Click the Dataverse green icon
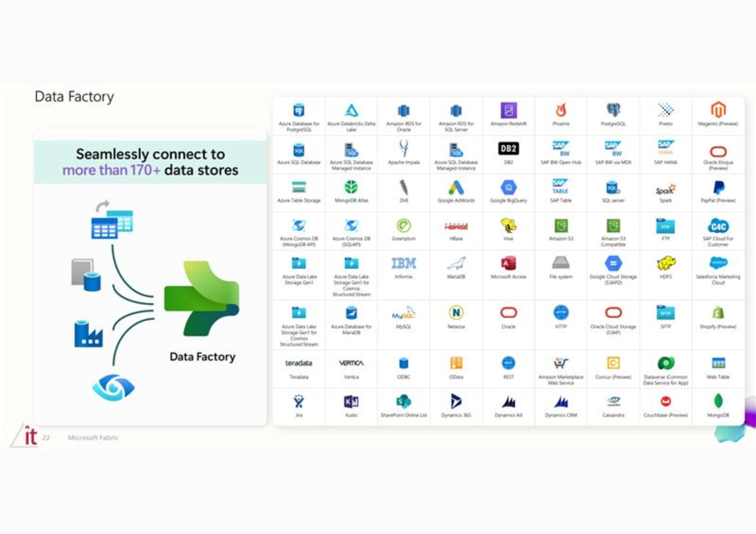This screenshot has height=534, width=756. [666, 363]
